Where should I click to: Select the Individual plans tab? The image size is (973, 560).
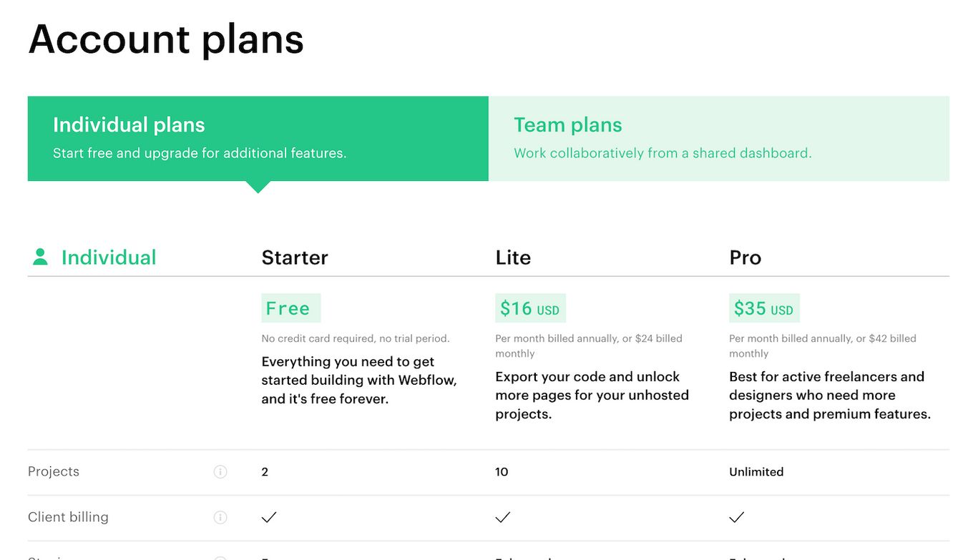(258, 139)
